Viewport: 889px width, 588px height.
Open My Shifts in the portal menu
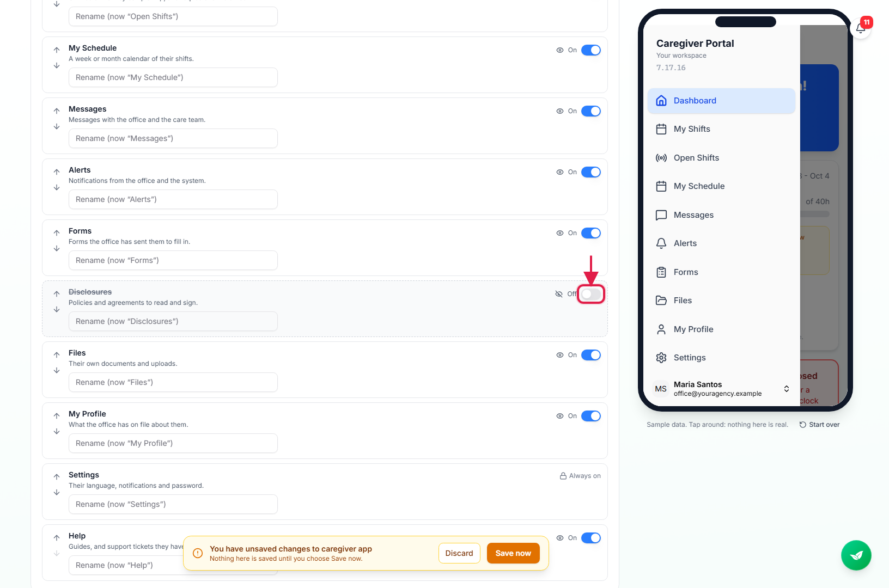pyautogui.click(x=722, y=129)
